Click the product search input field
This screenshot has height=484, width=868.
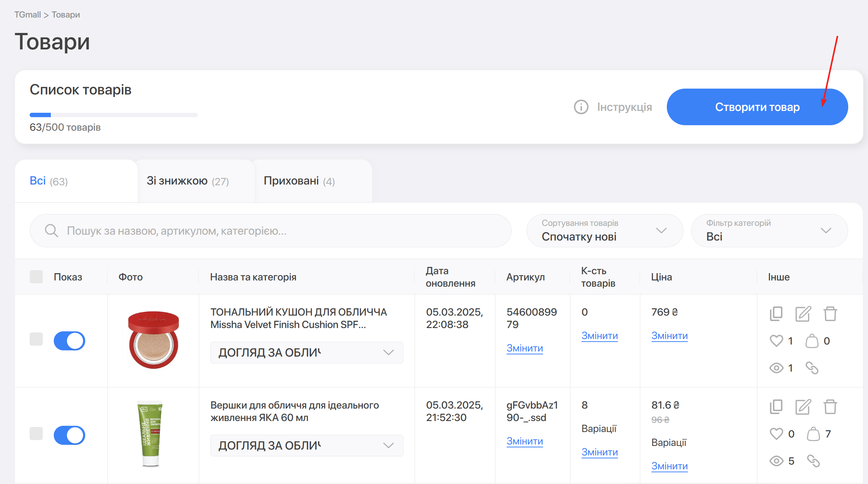coord(271,231)
